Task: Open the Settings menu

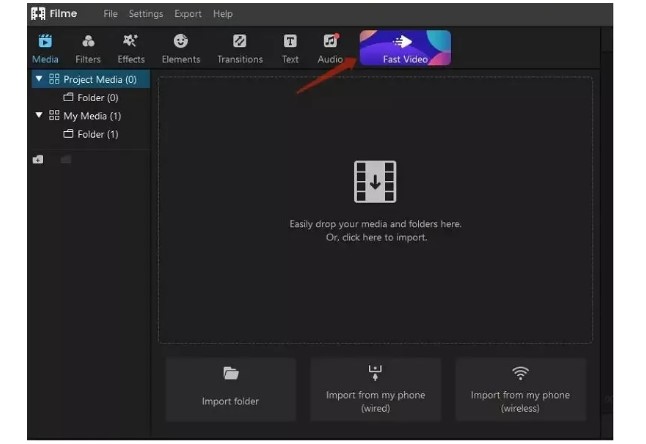Action: click(x=146, y=14)
